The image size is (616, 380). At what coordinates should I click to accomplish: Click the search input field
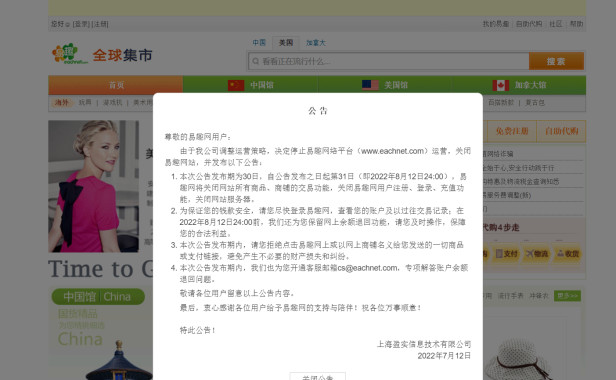pos(389,61)
